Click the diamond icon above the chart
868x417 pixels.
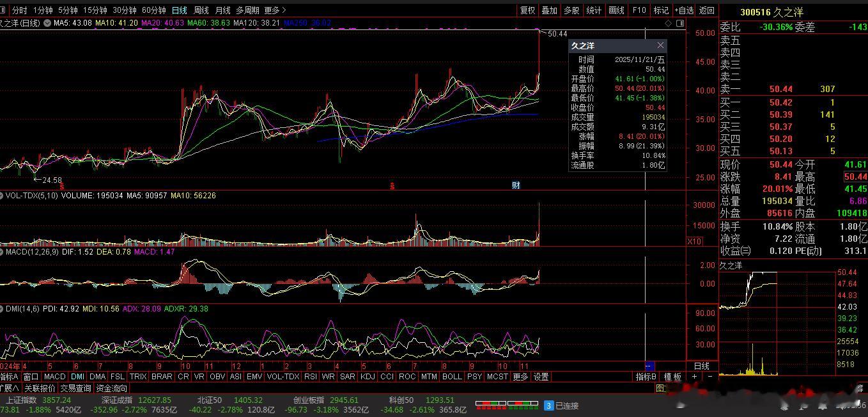[669, 23]
